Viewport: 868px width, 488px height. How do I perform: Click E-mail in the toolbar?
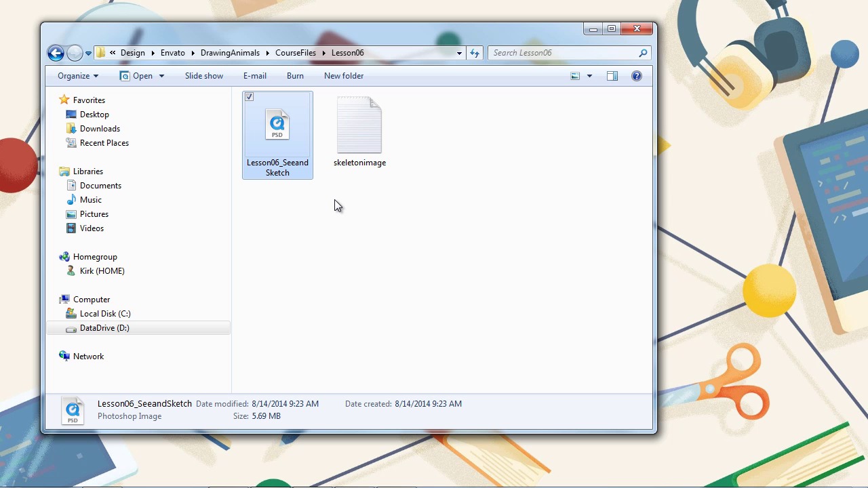click(255, 76)
